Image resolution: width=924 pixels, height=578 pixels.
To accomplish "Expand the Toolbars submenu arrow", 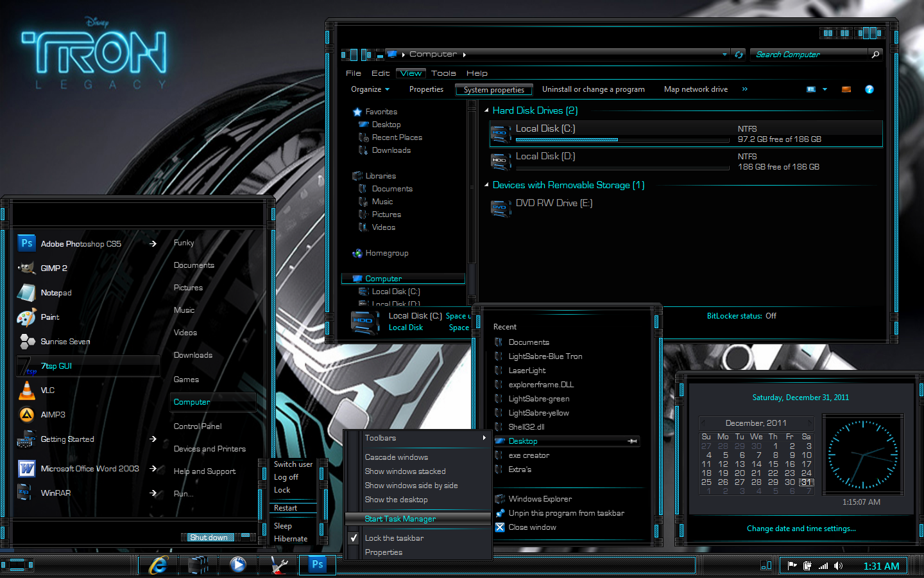I will (x=484, y=438).
